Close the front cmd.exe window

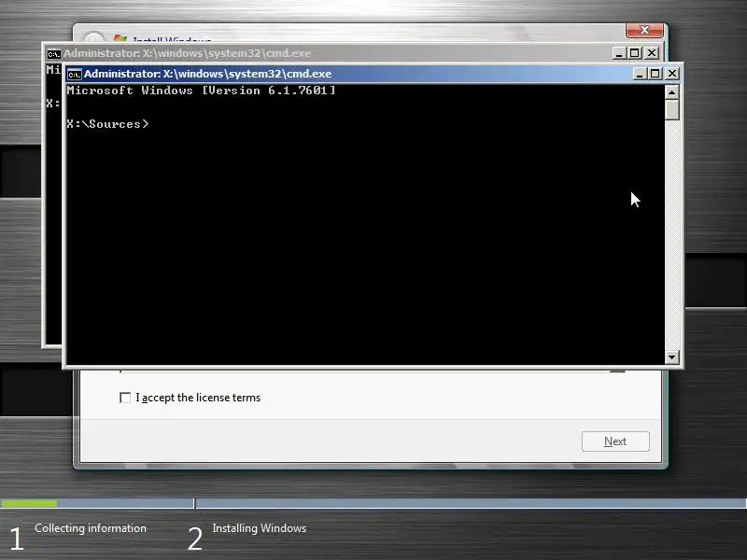tap(671, 74)
